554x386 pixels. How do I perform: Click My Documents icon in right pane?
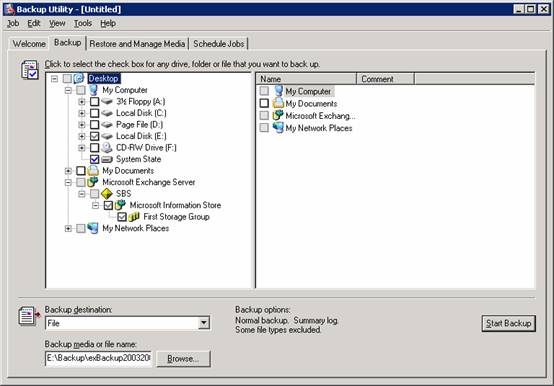[278, 103]
